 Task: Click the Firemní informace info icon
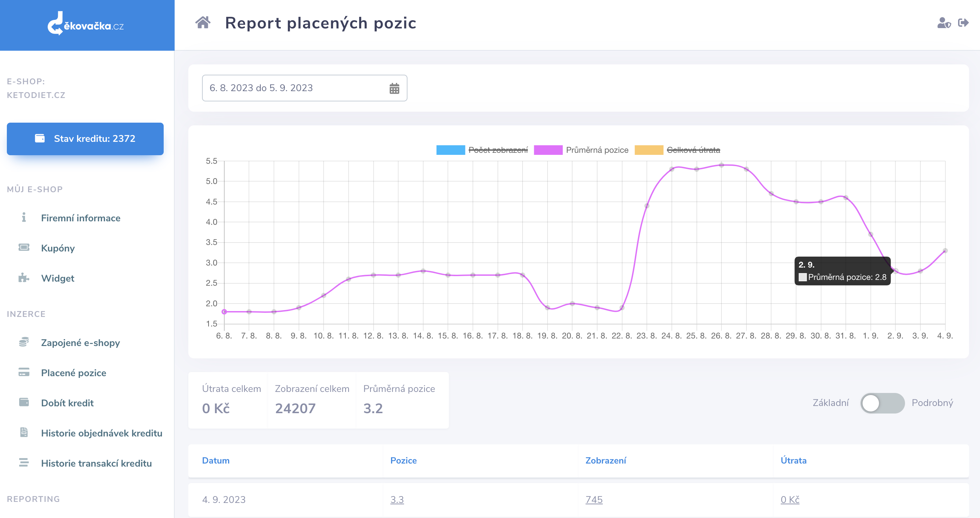tap(24, 217)
